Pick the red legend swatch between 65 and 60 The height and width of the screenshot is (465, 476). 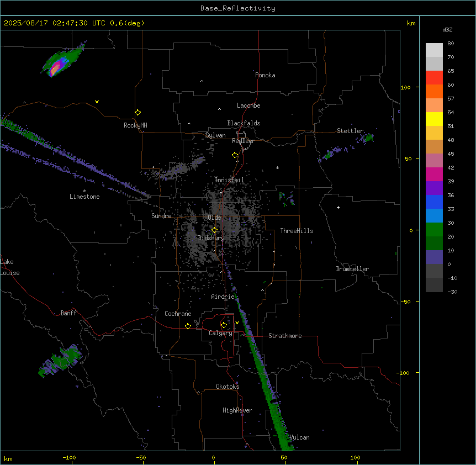(x=434, y=78)
